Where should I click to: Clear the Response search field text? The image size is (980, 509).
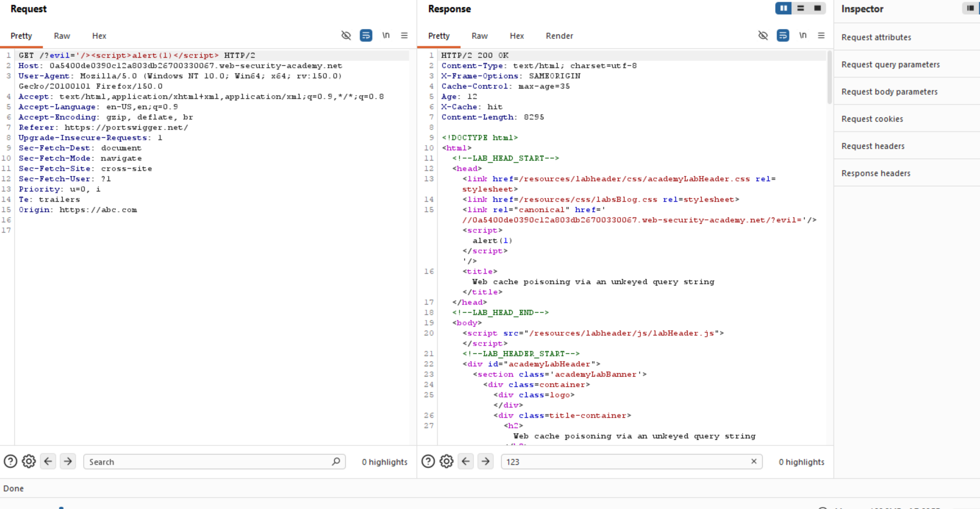pos(754,461)
